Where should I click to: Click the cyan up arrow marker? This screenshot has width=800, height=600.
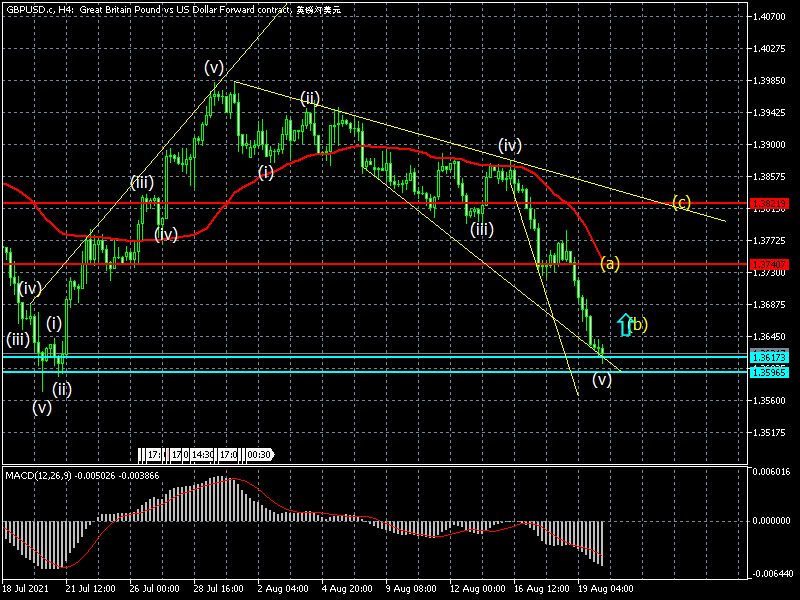(625, 324)
